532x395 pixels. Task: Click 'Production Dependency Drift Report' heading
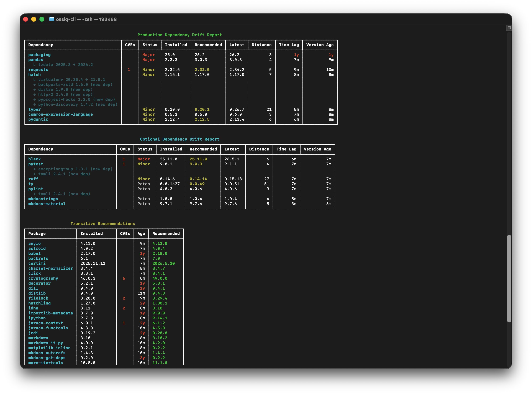(180, 35)
